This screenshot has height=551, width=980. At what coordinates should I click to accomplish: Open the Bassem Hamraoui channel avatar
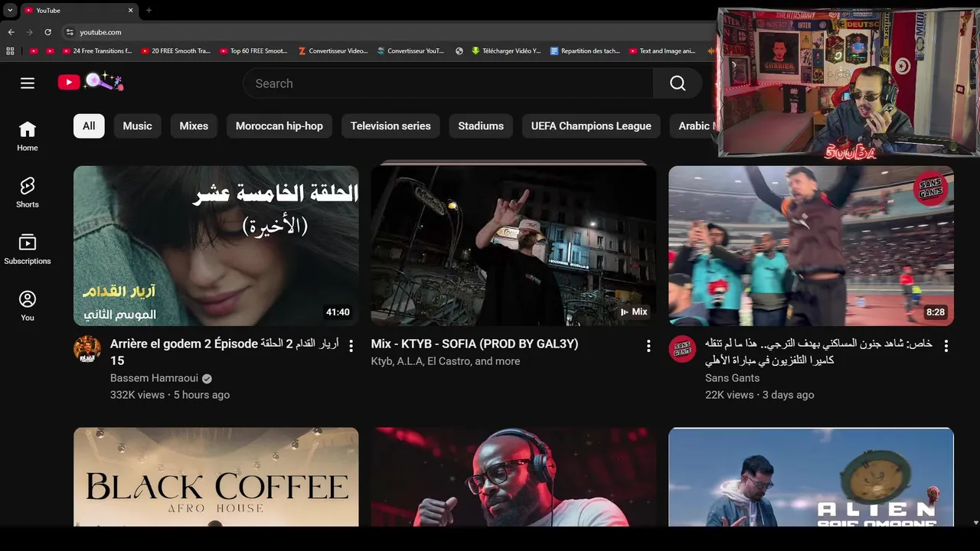point(87,349)
